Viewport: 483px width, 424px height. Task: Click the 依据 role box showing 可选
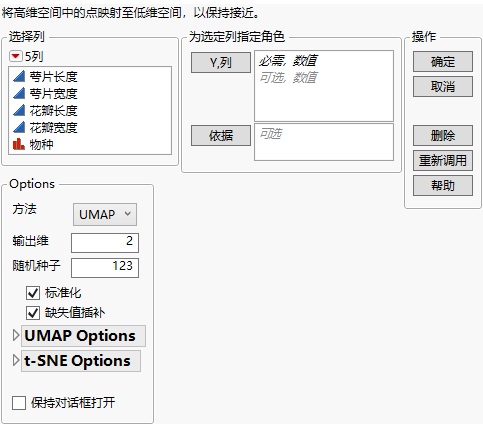point(324,142)
